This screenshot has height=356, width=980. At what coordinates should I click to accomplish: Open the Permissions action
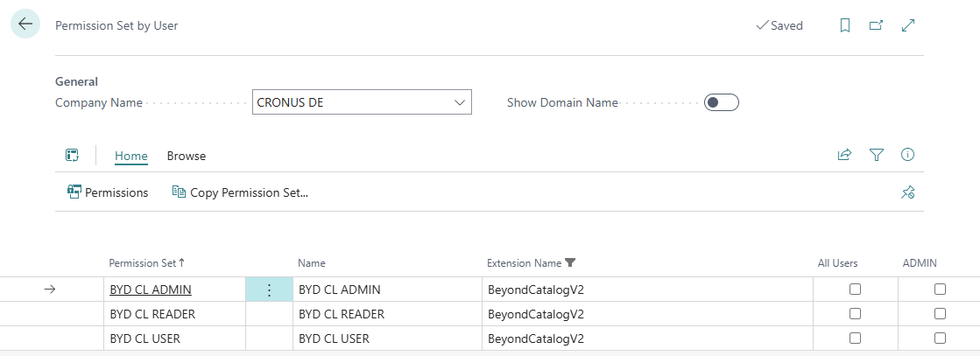click(108, 192)
